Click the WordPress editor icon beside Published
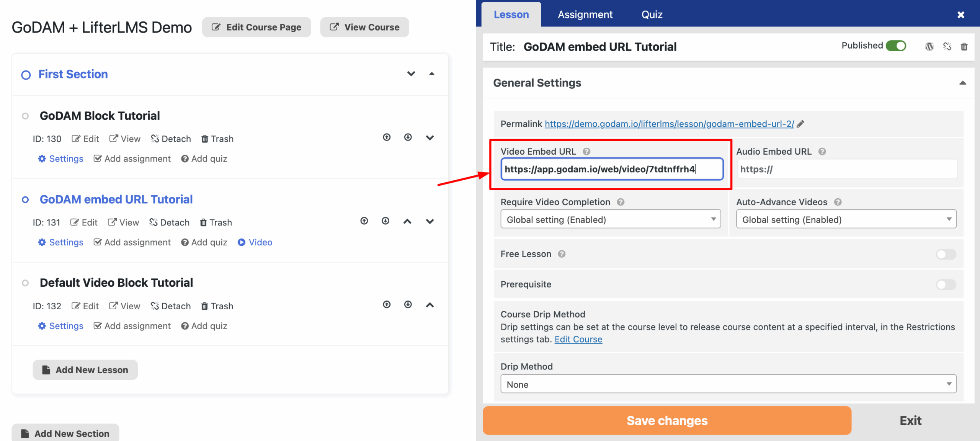 click(929, 47)
